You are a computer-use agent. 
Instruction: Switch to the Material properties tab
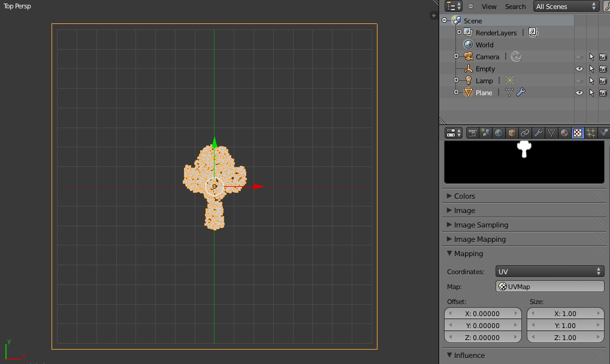564,133
